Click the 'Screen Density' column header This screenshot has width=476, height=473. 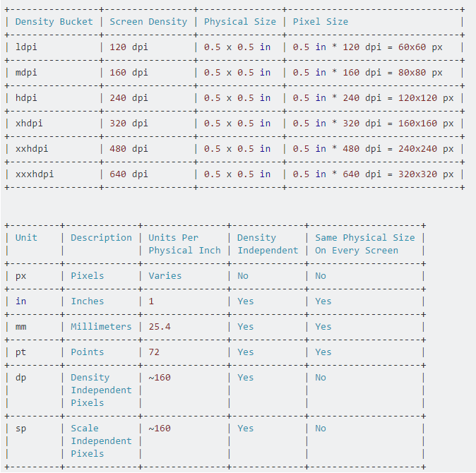[148, 22]
